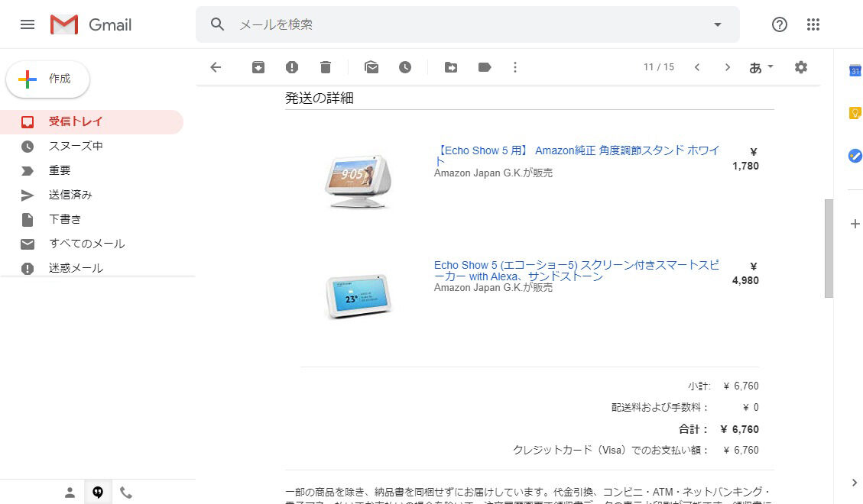Open the phone calls icon

(126, 493)
